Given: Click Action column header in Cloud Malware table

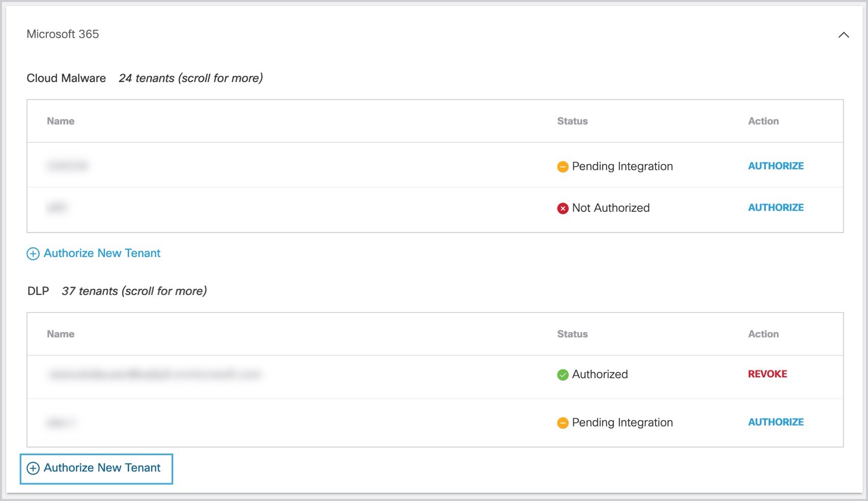Looking at the screenshot, I should [763, 121].
